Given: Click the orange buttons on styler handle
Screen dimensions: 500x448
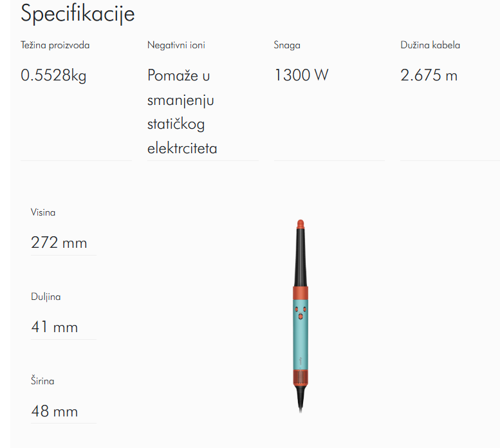Looking at the screenshot, I should (301, 312).
